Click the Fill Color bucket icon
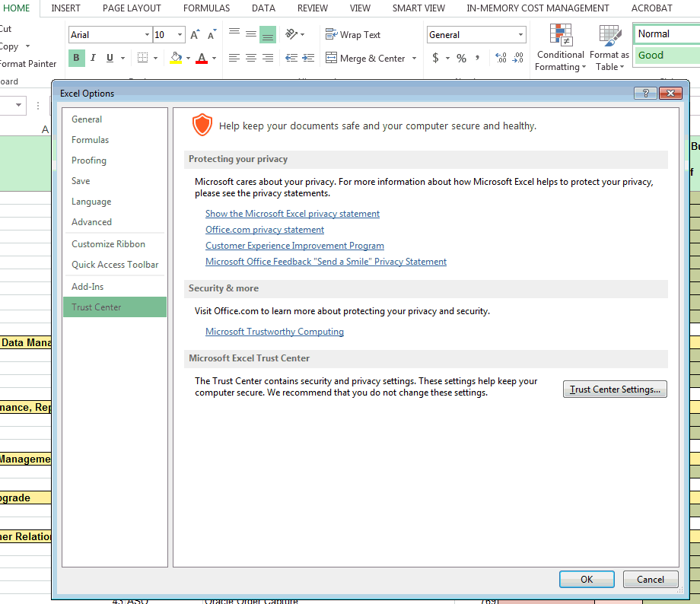Image resolution: width=700 pixels, height=604 pixels. click(177, 58)
